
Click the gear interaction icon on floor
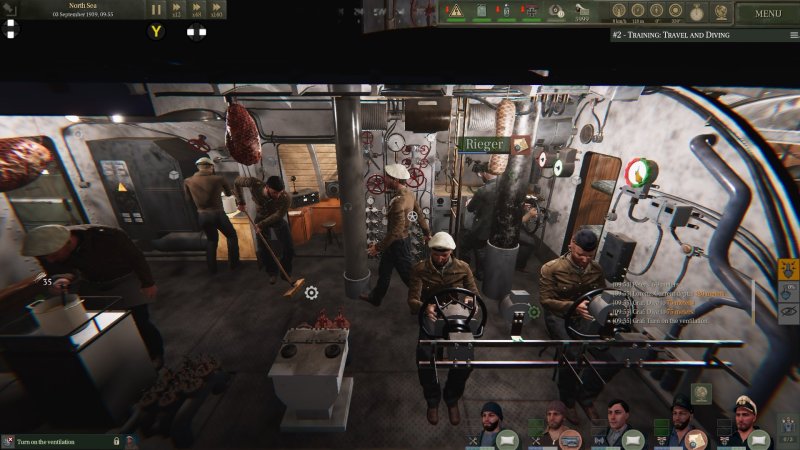311,293
